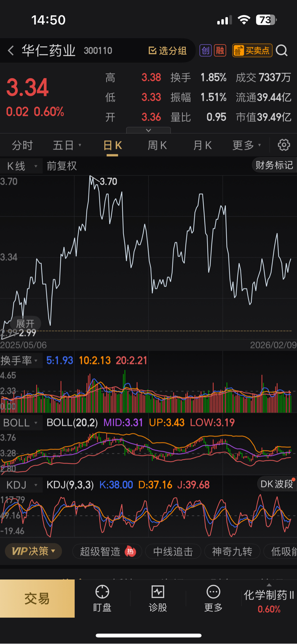
Task: Select 中线追击 strategy chip
Action: pos(173,551)
